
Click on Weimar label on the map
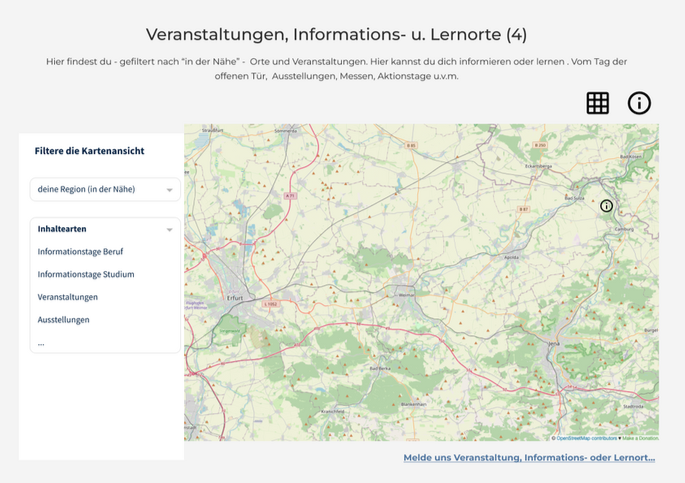(407, 295)
